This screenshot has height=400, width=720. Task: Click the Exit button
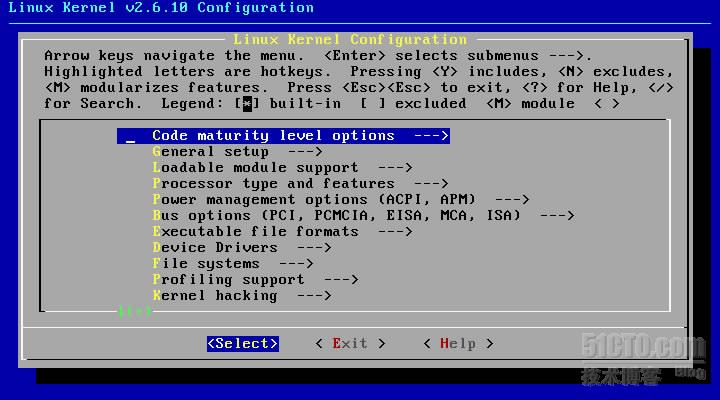click(x=350, y=344)
